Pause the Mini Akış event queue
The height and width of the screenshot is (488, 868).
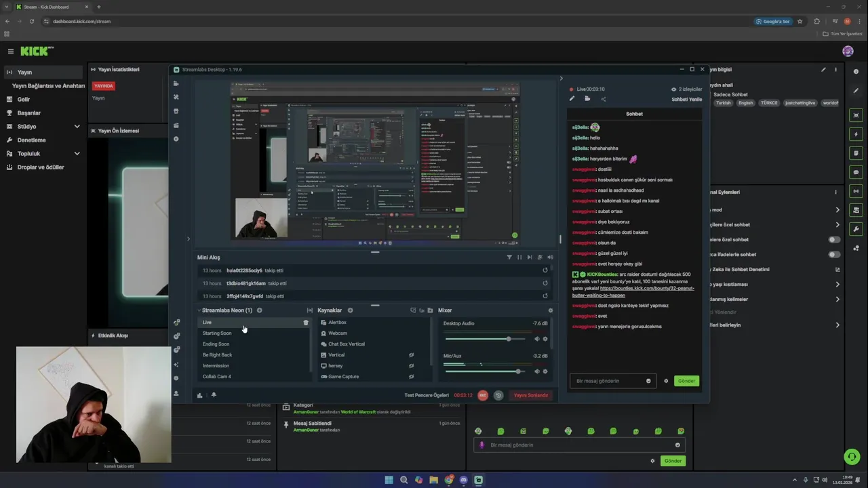pyautogui.click(x=519, y=258)
